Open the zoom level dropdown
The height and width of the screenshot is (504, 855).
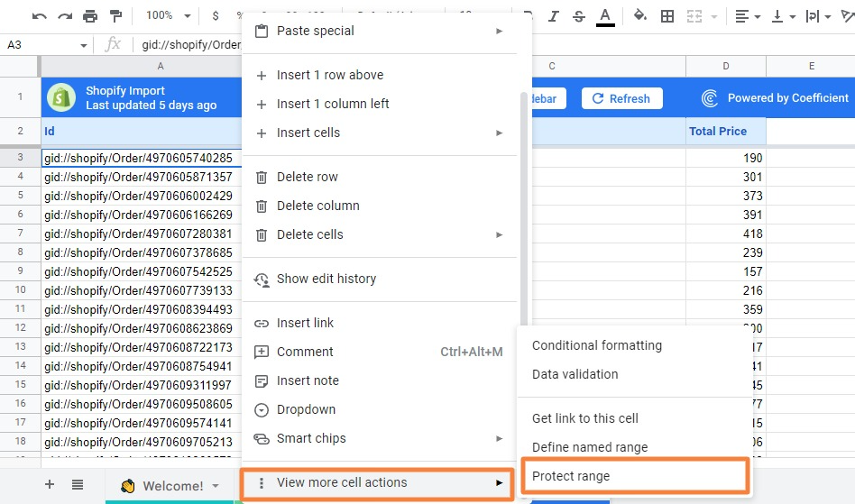click(x=168, y=15)
